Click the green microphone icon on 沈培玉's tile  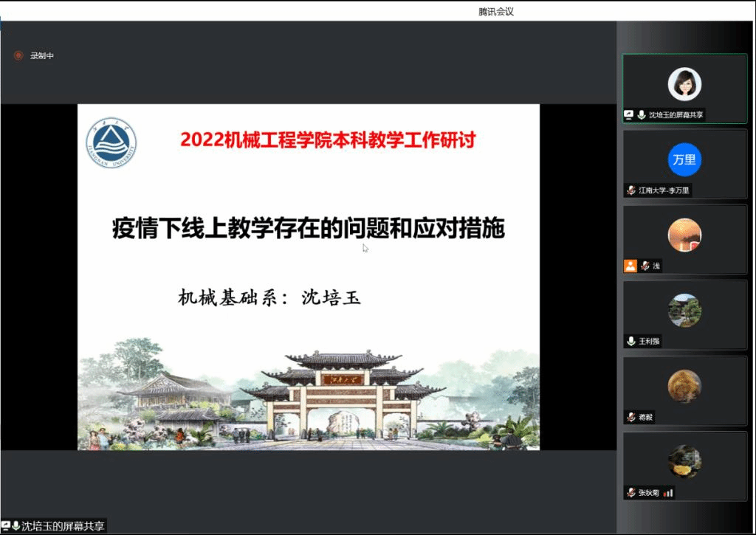pos(642,115)
